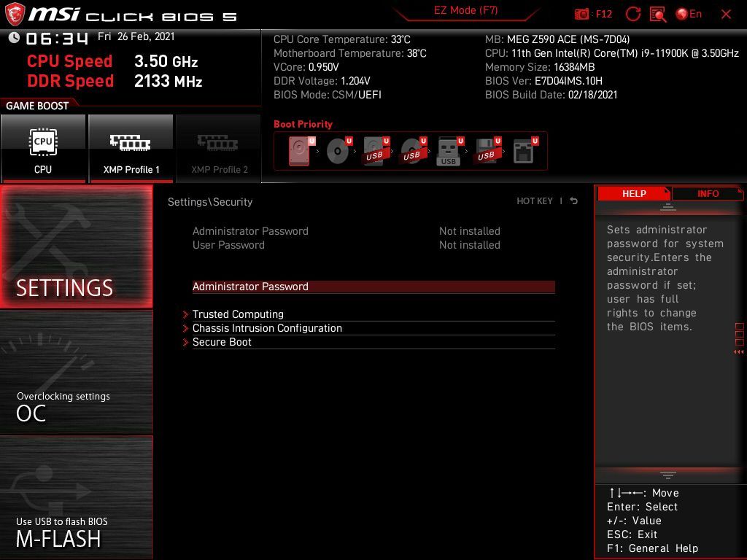Expand Secure Boot submenu
747x560 pixels.
[x=373, y=342]
